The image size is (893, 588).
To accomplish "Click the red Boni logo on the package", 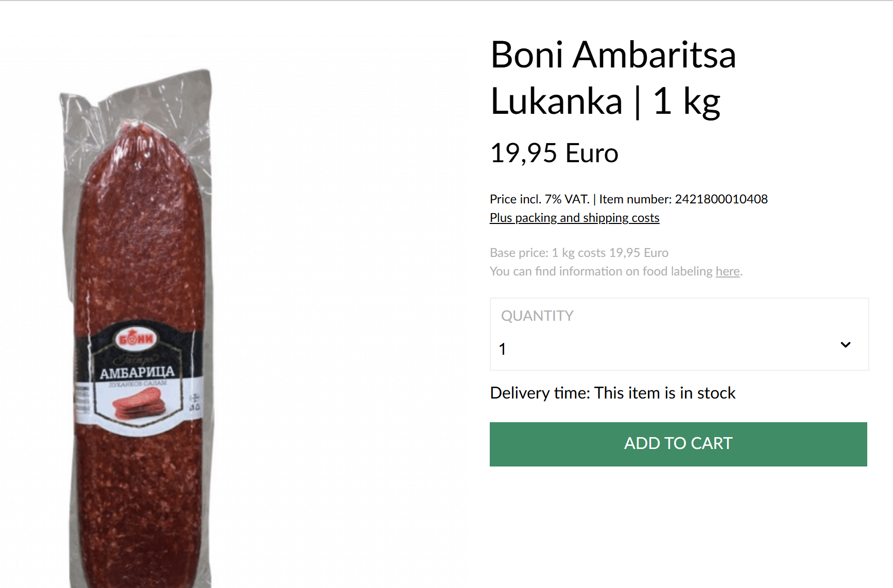I will (x=135, y=339).
